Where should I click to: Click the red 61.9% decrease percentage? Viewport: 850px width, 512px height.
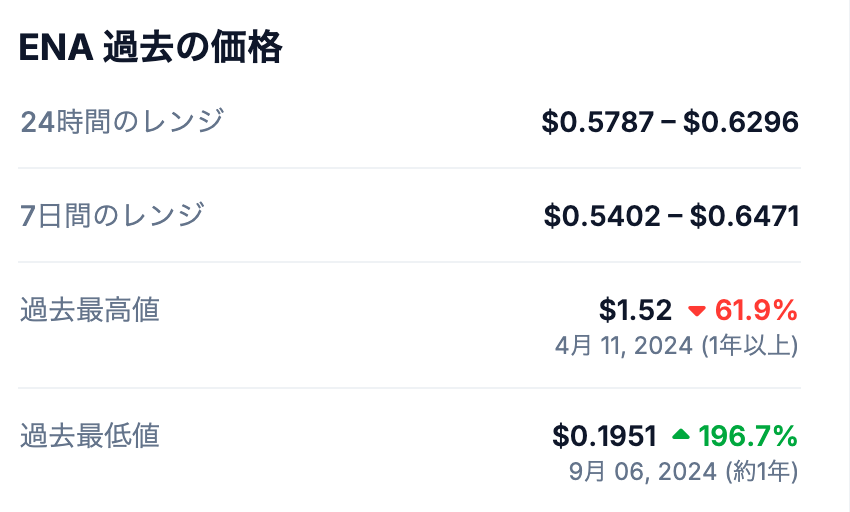tap(756, 310)
